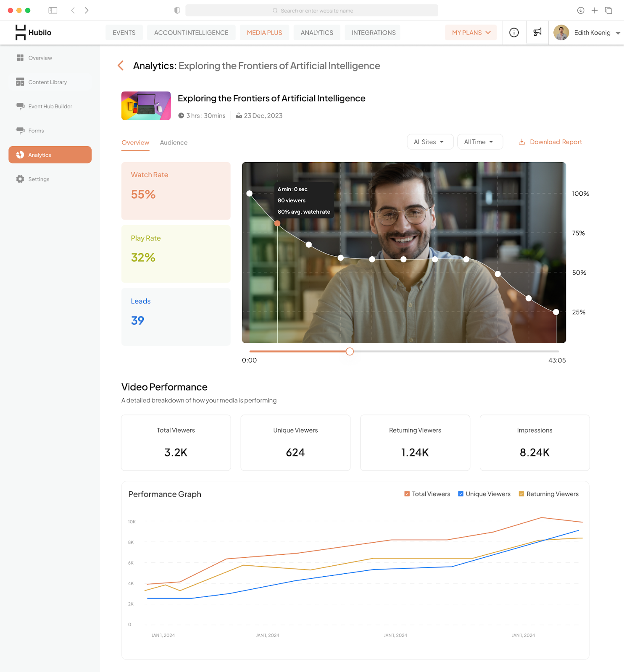Click the browser back arrow
624x672 pixels.
pos(73,10)
